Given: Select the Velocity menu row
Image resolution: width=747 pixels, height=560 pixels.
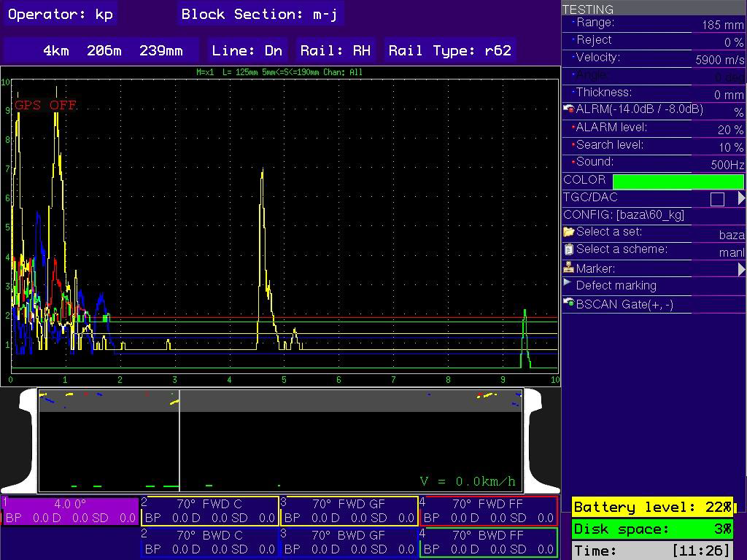Looking at the screenshot, I should click(653, 58).
